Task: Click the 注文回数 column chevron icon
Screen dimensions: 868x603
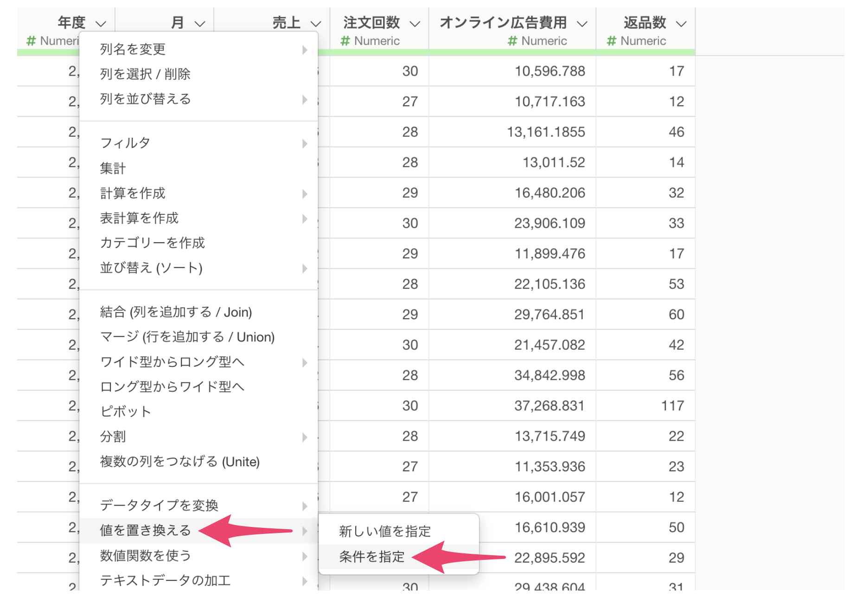Action: [x=415, y=23]
